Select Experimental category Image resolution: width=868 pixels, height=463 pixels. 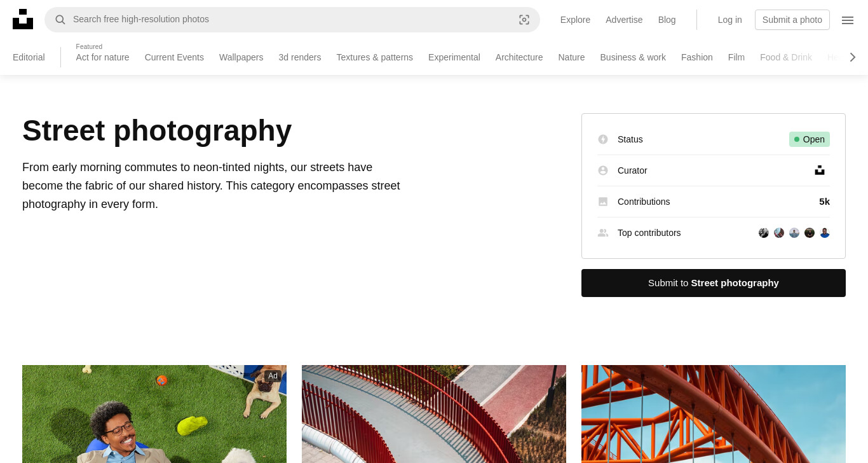click(x=454, y=57)
